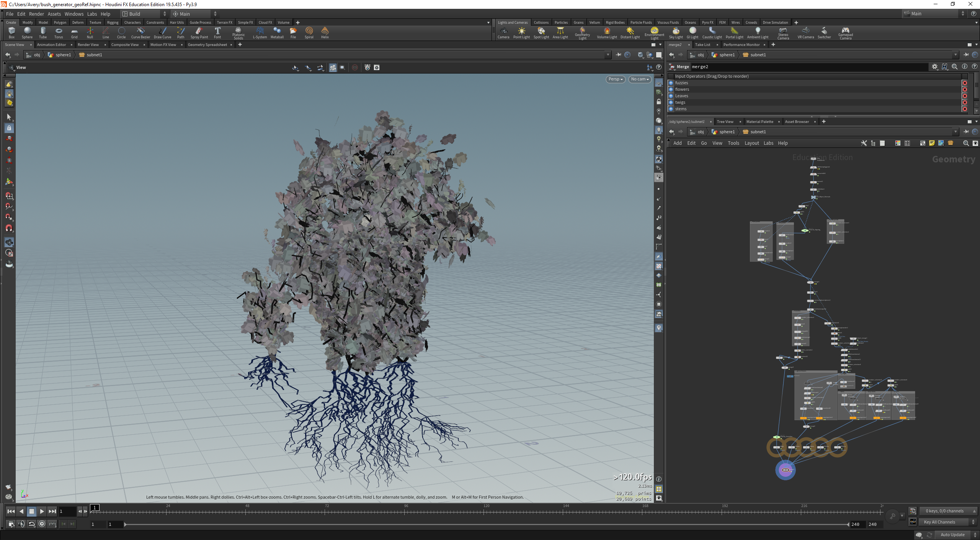The height and width of the screenshot is (540, 980).
Task: Remove the flowers input from merge
Action: pyautogui.click(x=964, y=90)
